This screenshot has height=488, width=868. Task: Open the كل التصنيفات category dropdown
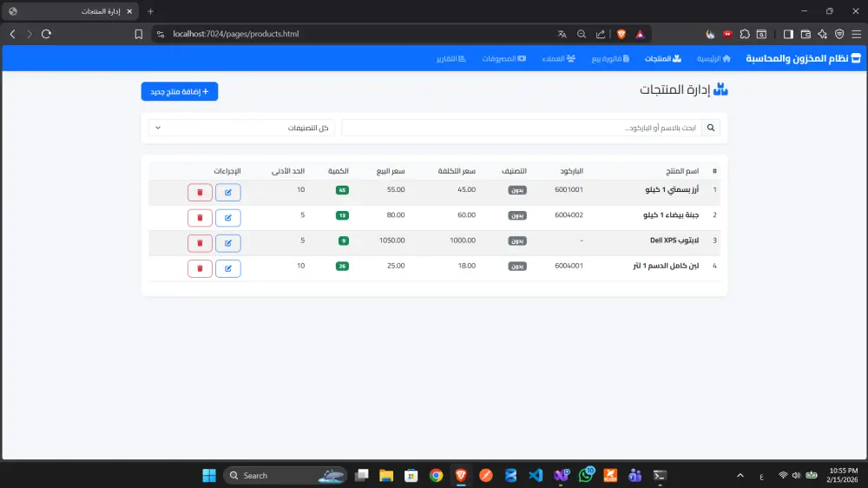pyautogui.click(x=241, y=128)
